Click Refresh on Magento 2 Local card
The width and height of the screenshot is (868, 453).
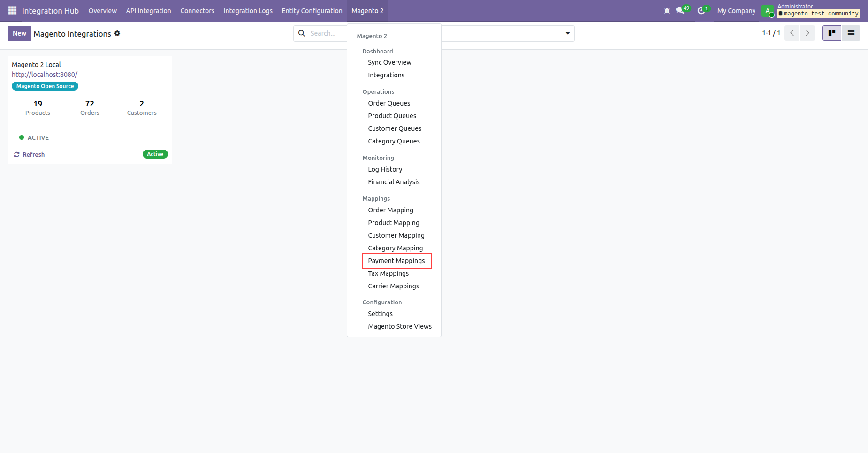pos(29,154)
